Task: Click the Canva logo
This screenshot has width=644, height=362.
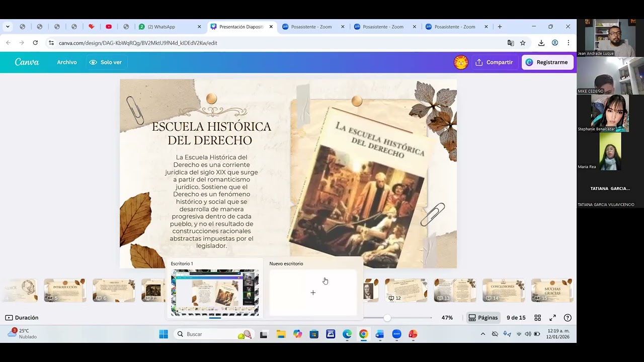Action: pyautogui.click(x=27, y=62)
